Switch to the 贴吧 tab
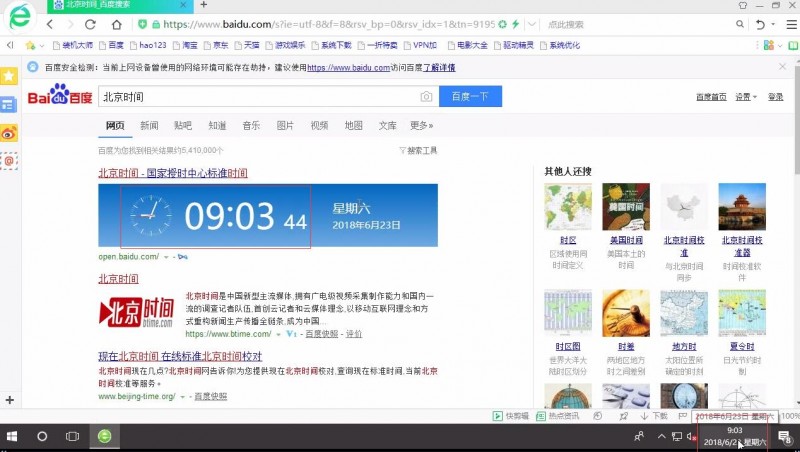 [183, 125]
